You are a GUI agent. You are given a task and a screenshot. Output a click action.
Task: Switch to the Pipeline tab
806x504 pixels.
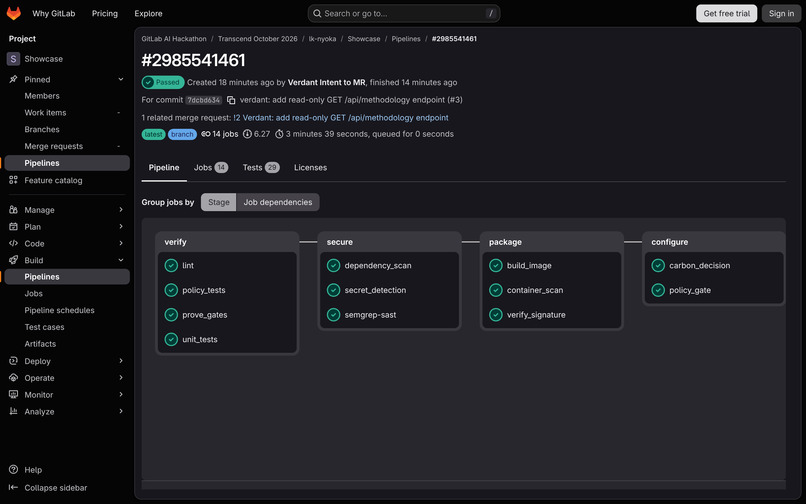pos(164,168)
